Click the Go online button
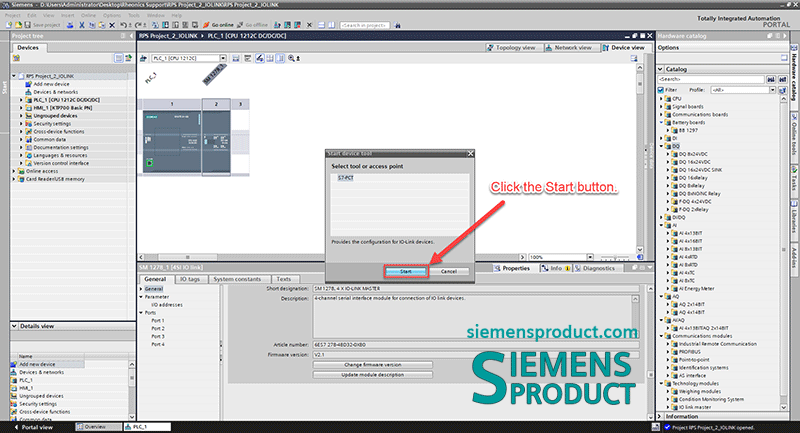The height and width of the screenshot is (433, 800). click(218, 24)
